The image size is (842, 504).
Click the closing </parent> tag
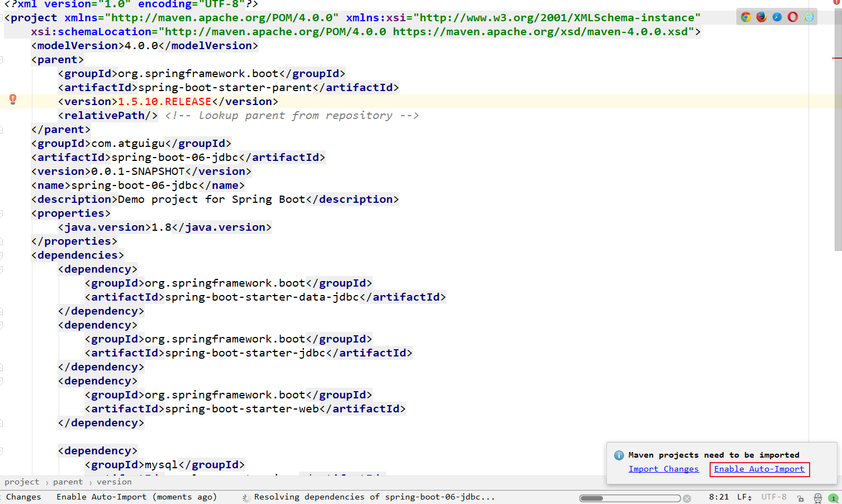click(61, 129)
